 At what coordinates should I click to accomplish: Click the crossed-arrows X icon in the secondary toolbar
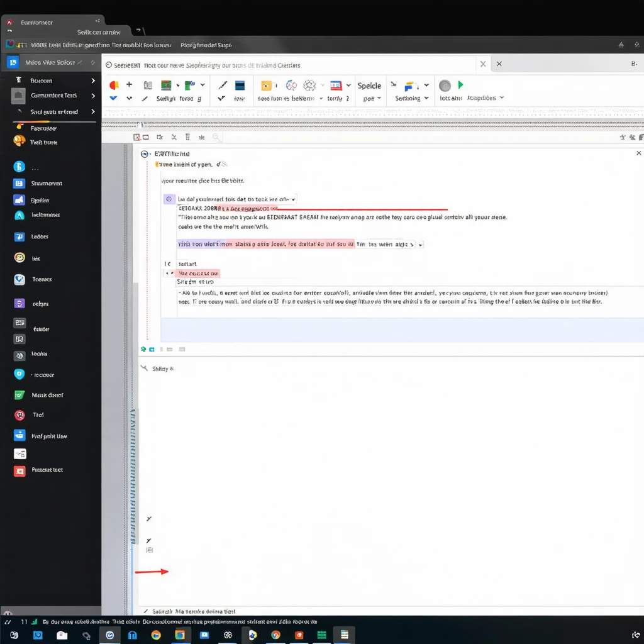pyautogui.click(x=174, y=136)
